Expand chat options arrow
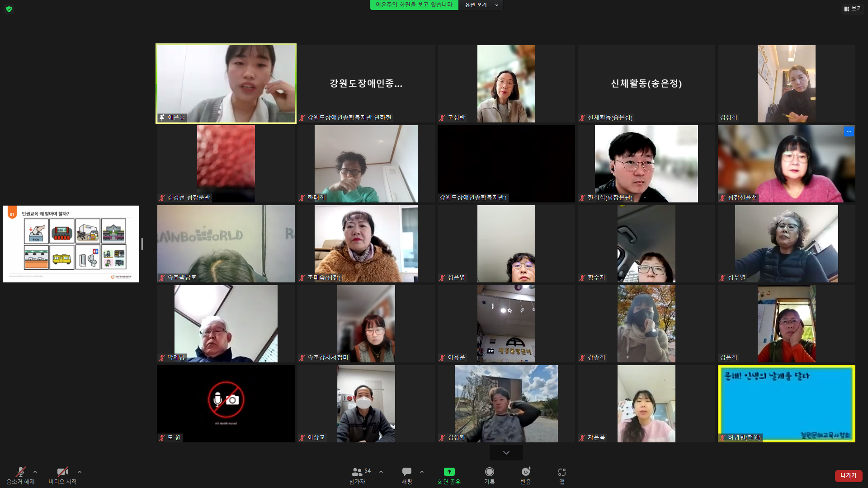 422,472
